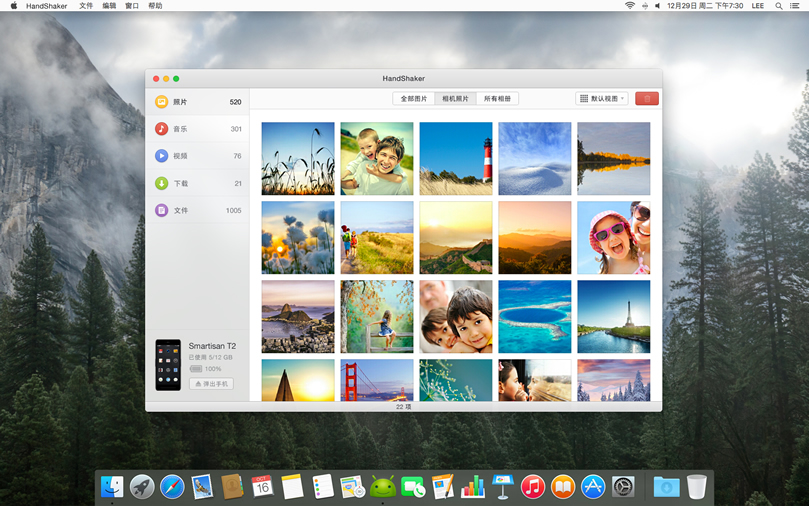Select the red-white lighthouse photo thumbnail
The image size is (809, 506).
click(x=456, y=158)
